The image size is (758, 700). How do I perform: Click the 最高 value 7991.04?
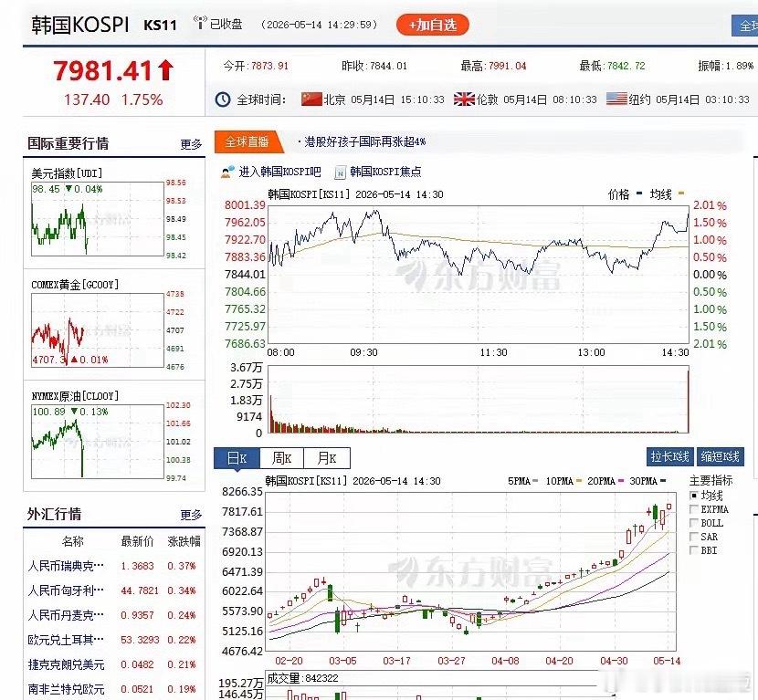[x=507, y=67]
